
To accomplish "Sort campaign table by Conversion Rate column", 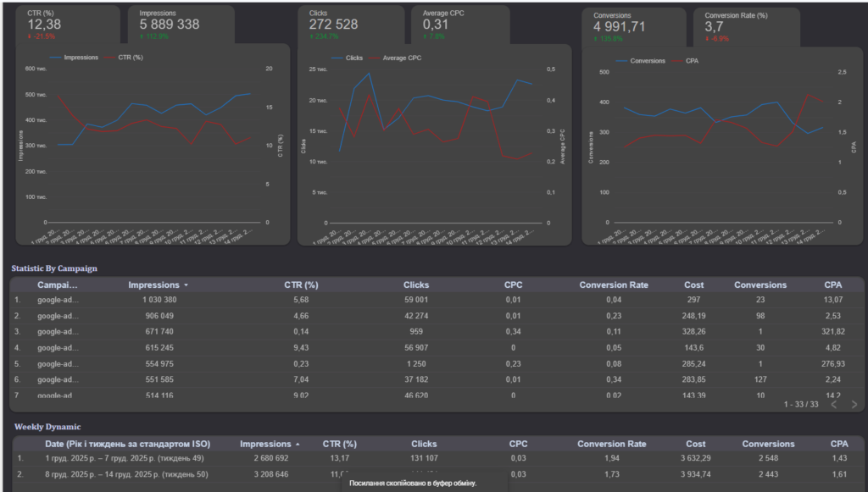I will [614, 285].
